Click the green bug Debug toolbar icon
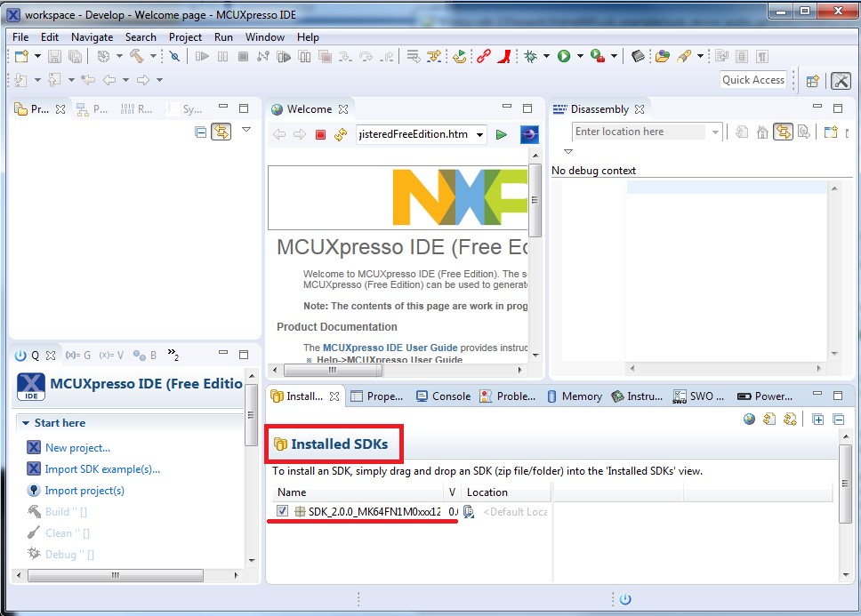This screenshot has width=861, height=616. 530,56
